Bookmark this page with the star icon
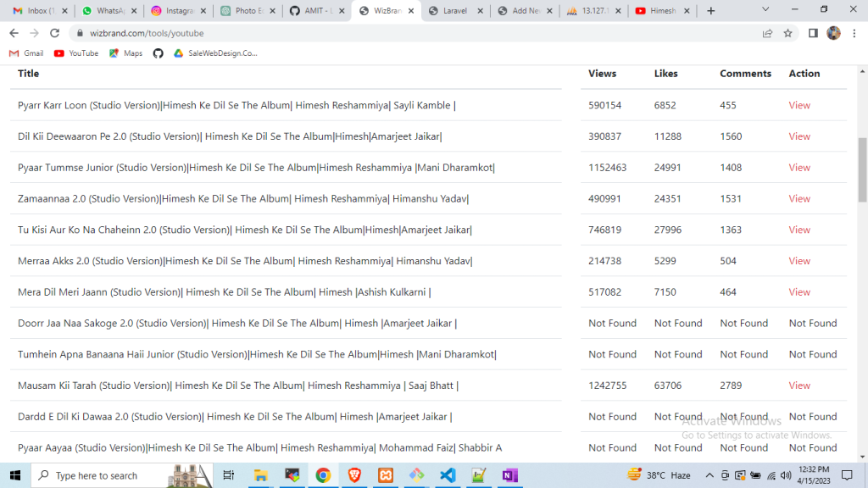868x488 pixels. pos(787,33)
